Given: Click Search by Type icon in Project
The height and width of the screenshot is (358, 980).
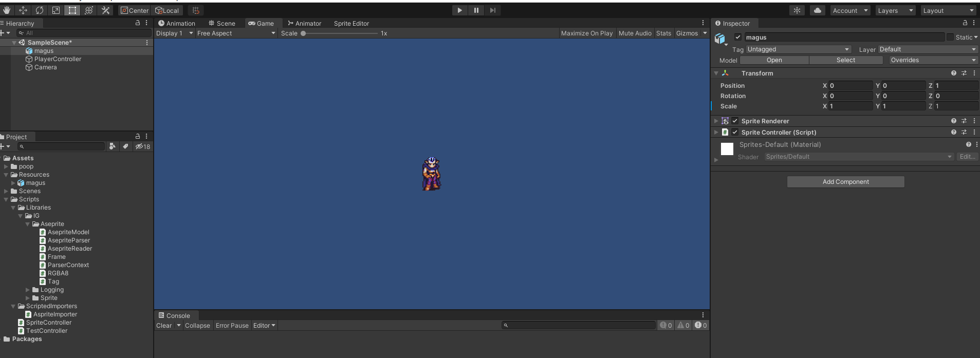Looking at the screenshot, I should click(113, 146).
